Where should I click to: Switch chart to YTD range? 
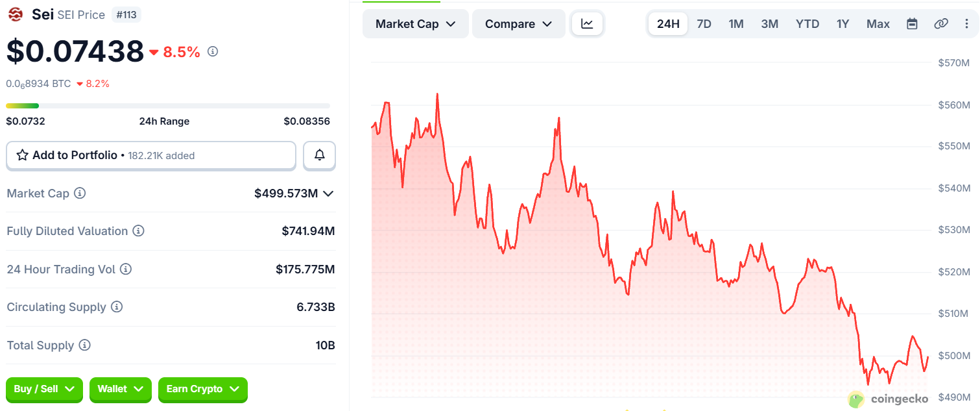[807, 24]
